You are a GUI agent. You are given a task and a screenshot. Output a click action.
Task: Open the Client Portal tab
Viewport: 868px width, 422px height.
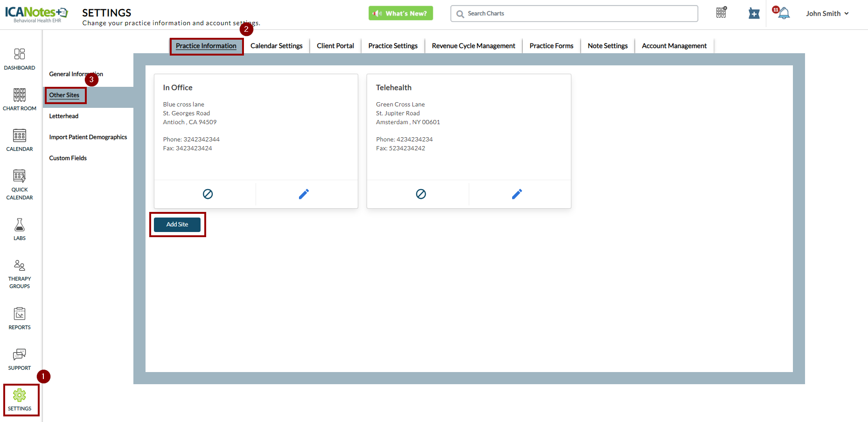[x=335, y=46]
